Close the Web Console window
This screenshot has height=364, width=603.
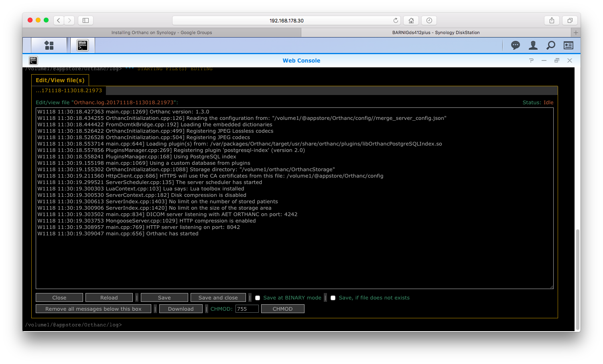tap(570, 61)
